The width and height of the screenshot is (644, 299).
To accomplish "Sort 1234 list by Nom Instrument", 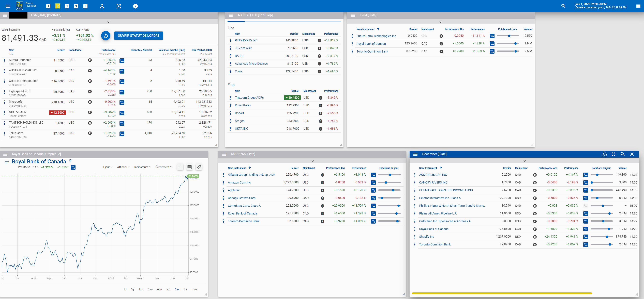I will click(368, 29).
